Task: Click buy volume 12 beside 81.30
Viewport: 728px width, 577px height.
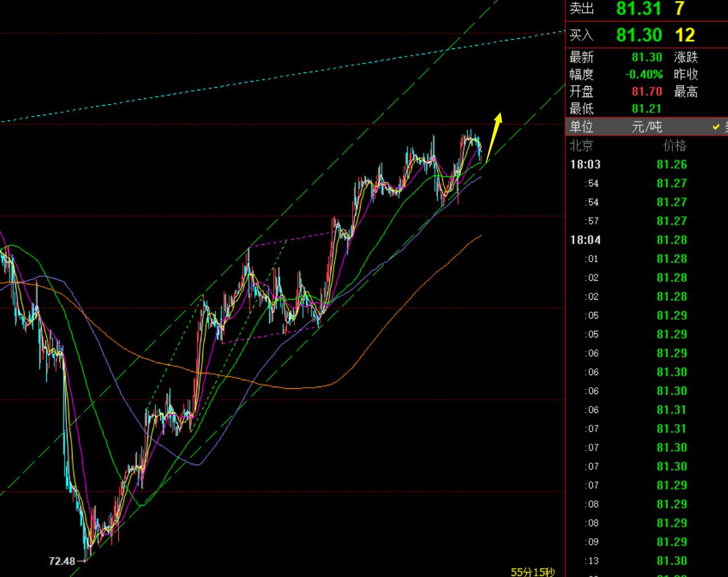Action: [x=685, y=35]
